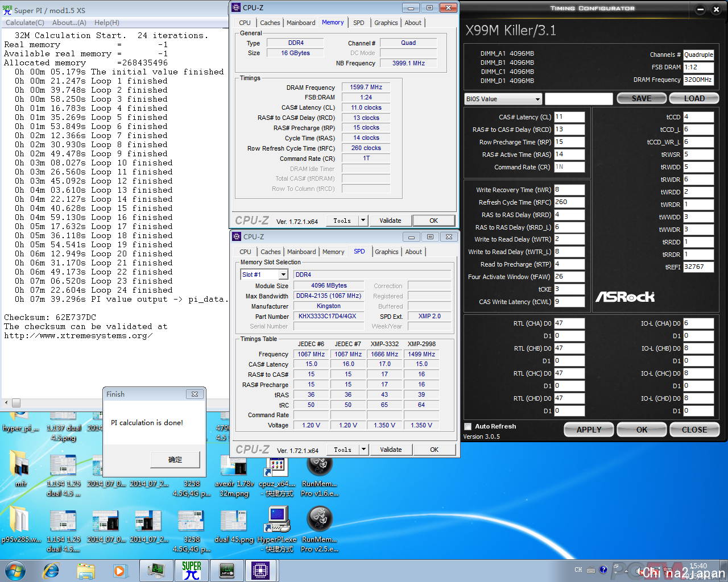Enable the Auto Refresh checkbox

coord(468,426)
